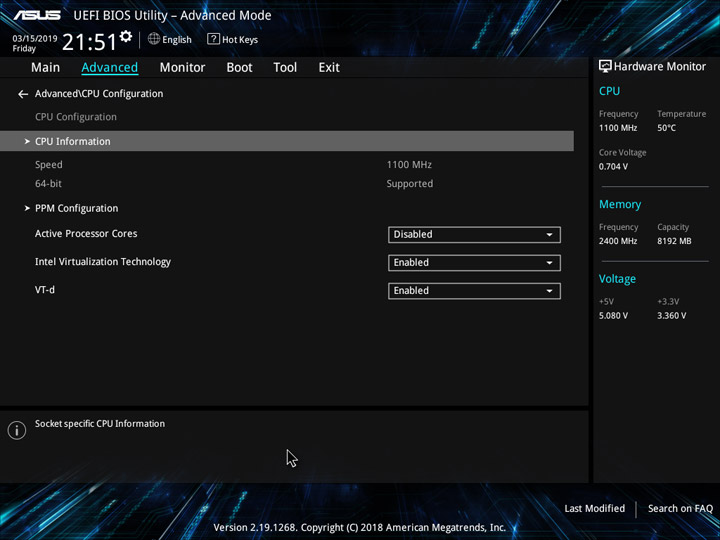
Task: Click the Hot Keys question mark icon
Action: 213,39
